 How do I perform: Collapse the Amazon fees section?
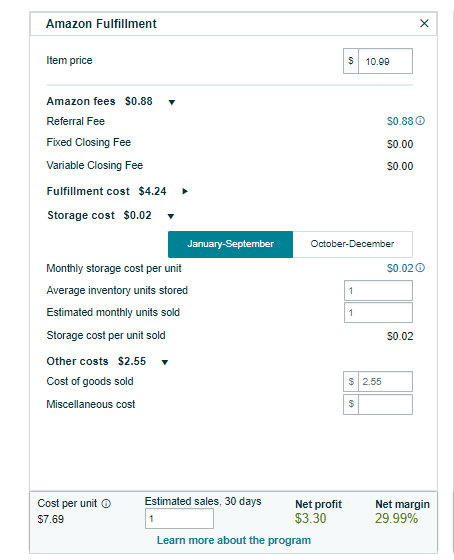click(x=172, y=102)
